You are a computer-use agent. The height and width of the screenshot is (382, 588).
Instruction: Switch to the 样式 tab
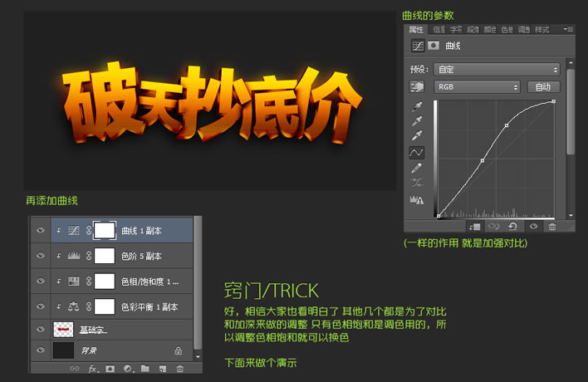(x=541, y=30)
